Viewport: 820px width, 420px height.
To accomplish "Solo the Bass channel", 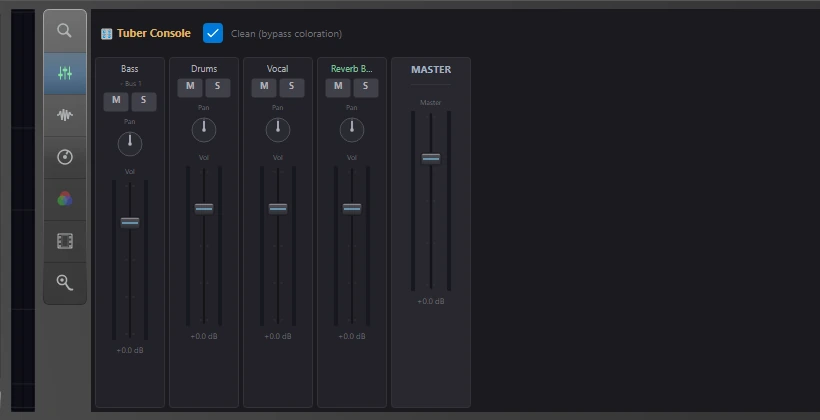I will coord(144,101).
